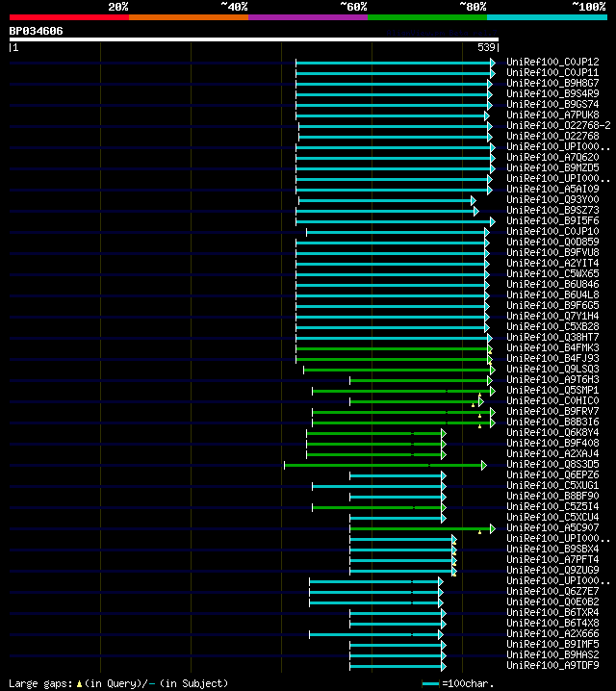The image size is (616, 691).
Task: Open hit UniRef100_Q7Y1H4
Action: (x=552, y=316)
